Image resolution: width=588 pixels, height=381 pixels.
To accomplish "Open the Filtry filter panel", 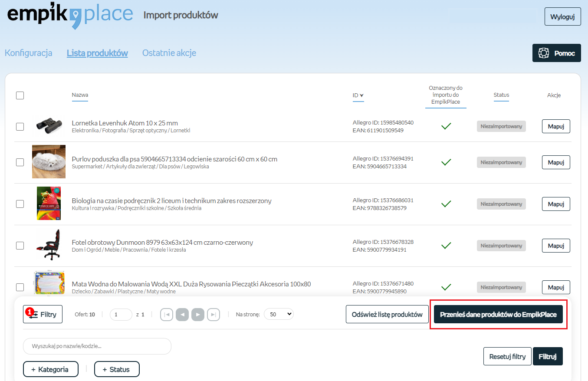I will pos(43,315).
